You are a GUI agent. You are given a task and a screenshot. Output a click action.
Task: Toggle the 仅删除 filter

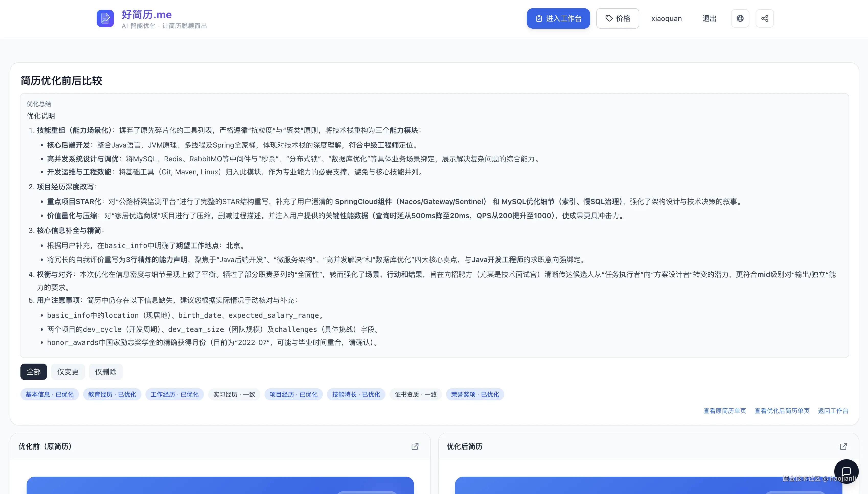tap(106, 372)
